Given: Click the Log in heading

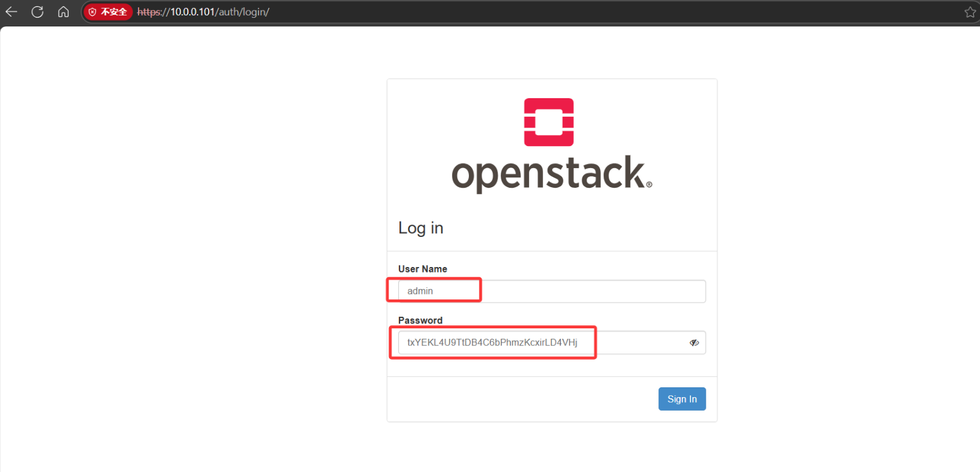Looking at the screenshot, I should click(x=420, y=228).
